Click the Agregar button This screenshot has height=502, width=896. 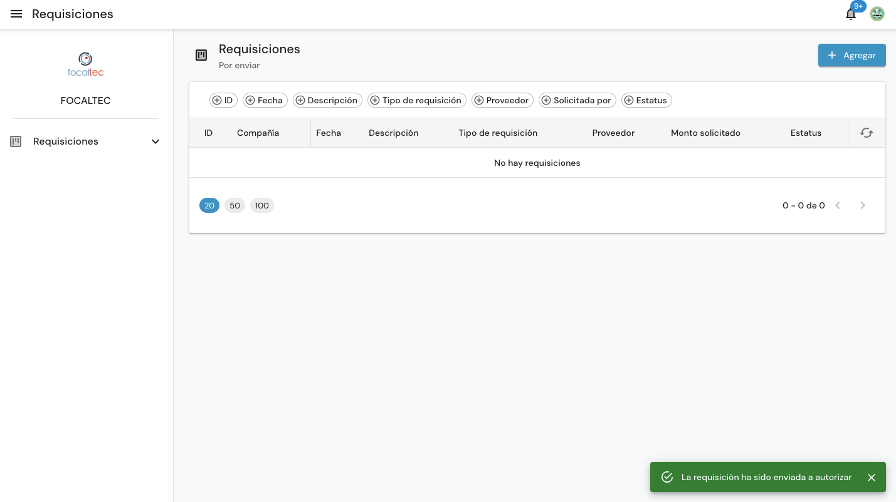(x=851, y=55)
